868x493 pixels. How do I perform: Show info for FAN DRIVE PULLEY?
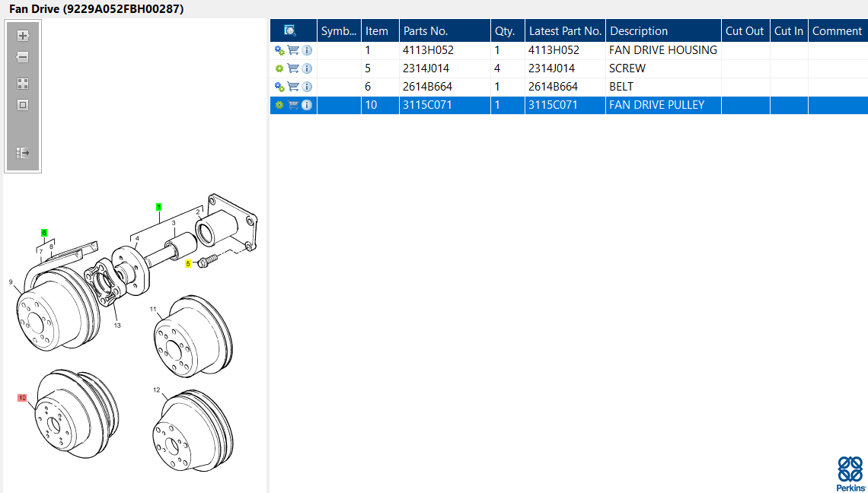pyautogui.click(x=307, y=105)
